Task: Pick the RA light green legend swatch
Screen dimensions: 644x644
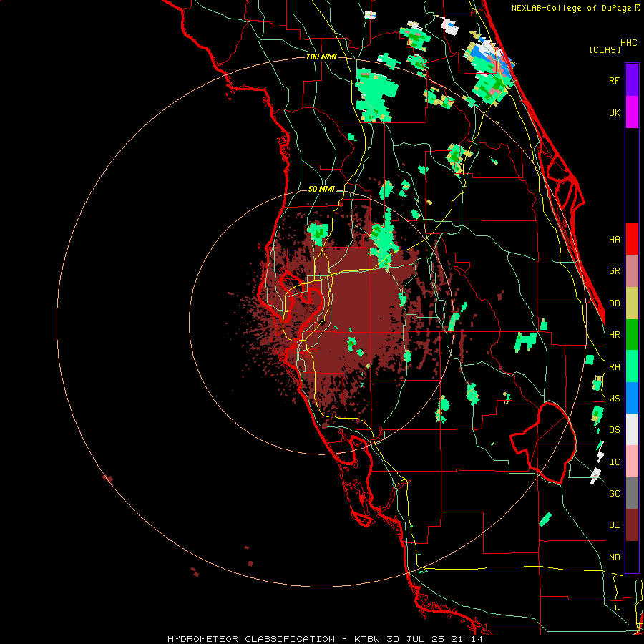Action: click(632, 366)
